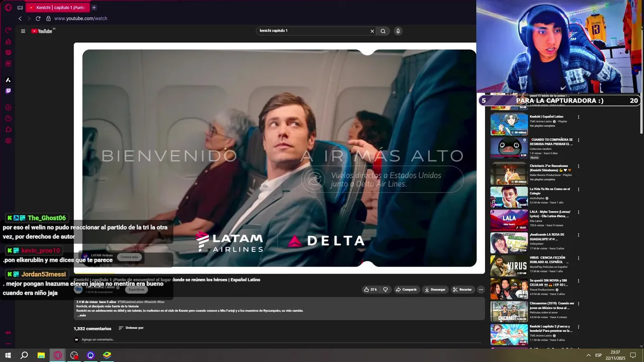644x362 pixels.
Task: Clear the YouTube search box
Action: coord(372,31)
